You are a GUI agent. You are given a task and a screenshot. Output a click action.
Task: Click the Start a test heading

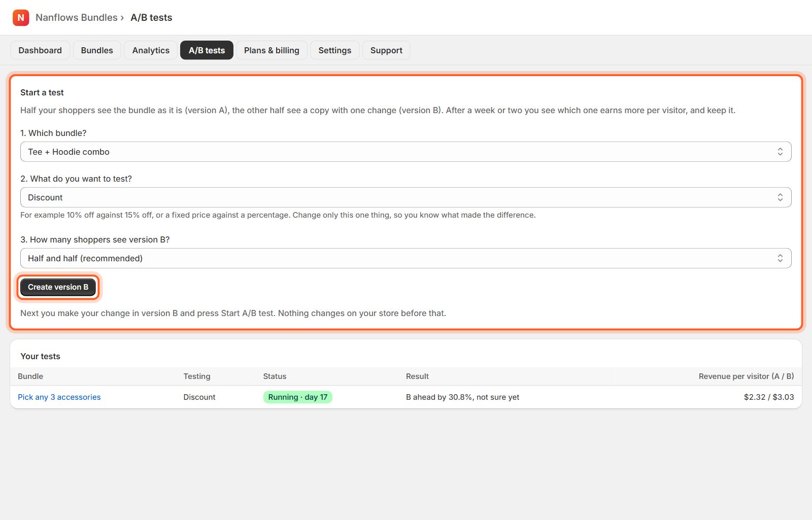tap(42, 92)
